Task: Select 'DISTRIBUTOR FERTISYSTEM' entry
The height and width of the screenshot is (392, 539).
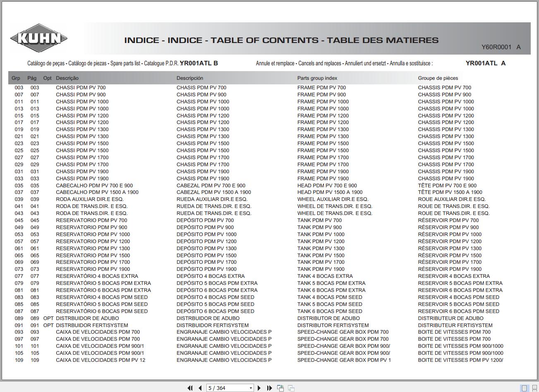Action: click(333, 325)
